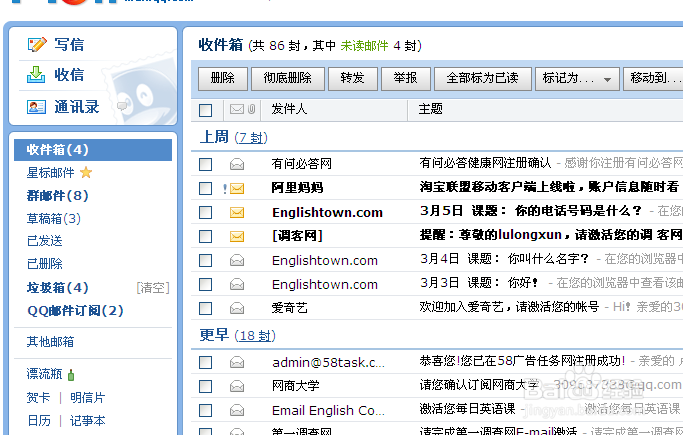This screenshot has width=683, height=435.
Task: Click the unread envelope icon for [调客网]
Action: (x=237, y=236)
